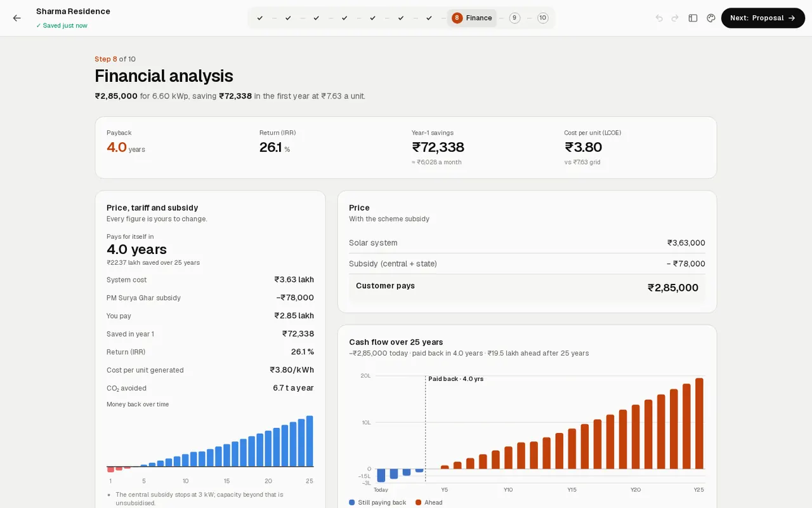Click the Today bar in the cash flow chart
This screenshot has height=508, width=812.
coord(381,476)
